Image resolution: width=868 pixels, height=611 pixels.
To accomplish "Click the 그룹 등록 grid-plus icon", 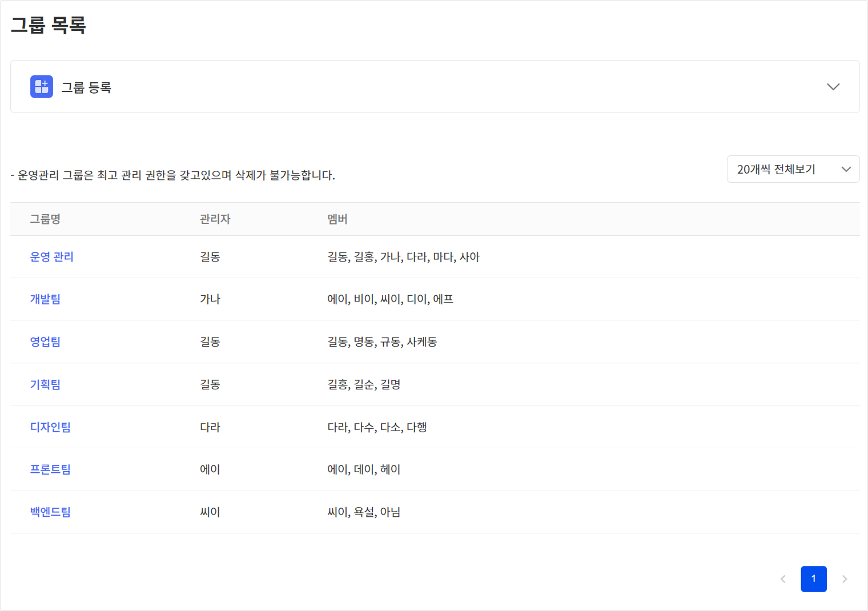I will (x=42, y=87).
